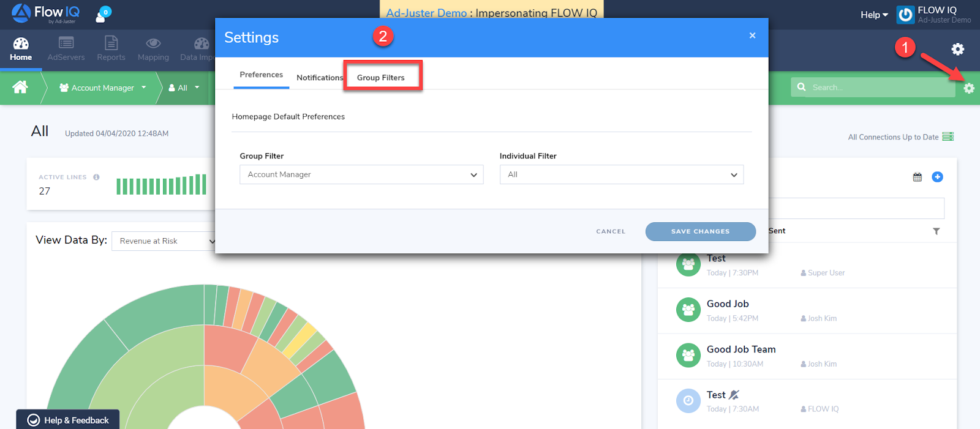Click the Sent column header
This screenshot has height=429, width=980.
point(777,231)
